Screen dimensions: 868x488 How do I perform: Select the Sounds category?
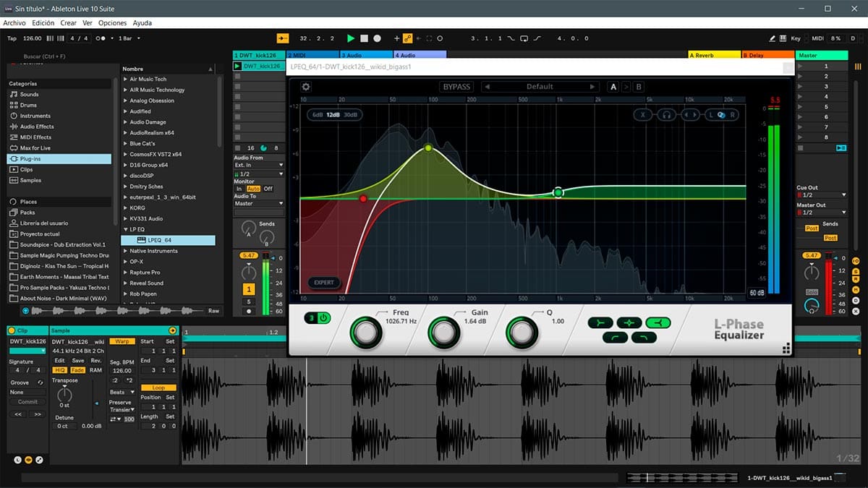click(x=30, y=94)
